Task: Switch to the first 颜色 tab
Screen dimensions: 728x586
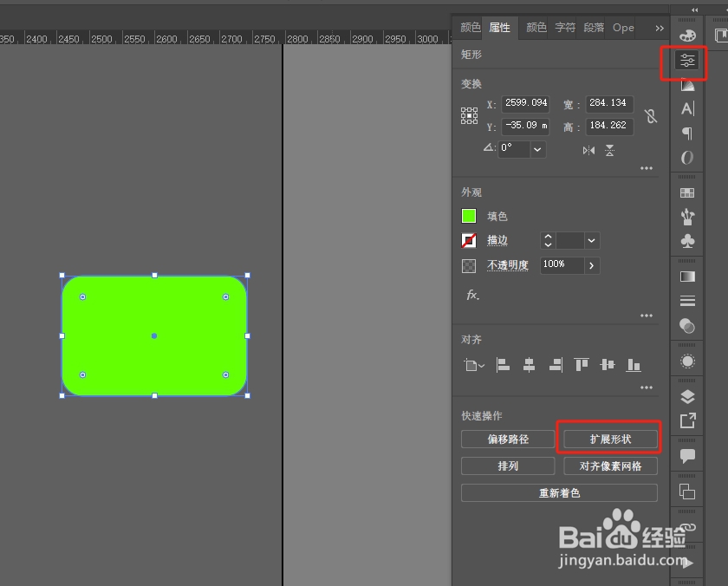Action: (471, 28)
